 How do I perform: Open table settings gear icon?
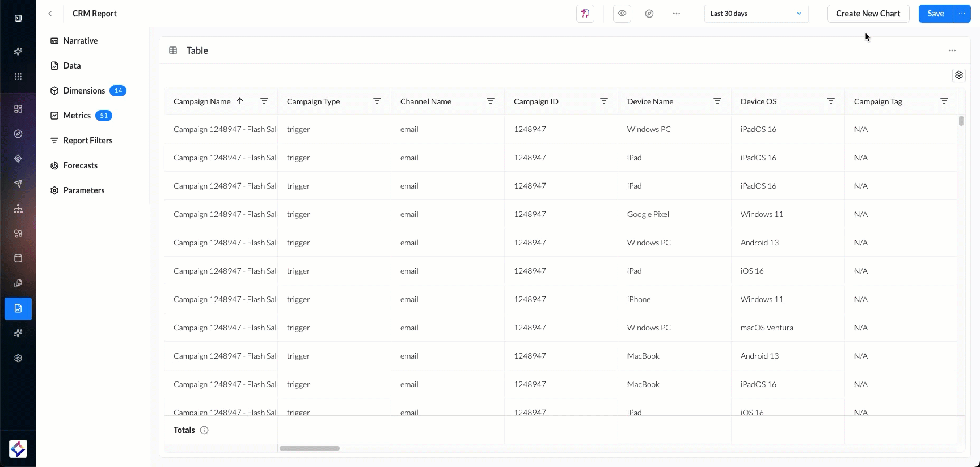pyautogui.click(x=958, y=75)
